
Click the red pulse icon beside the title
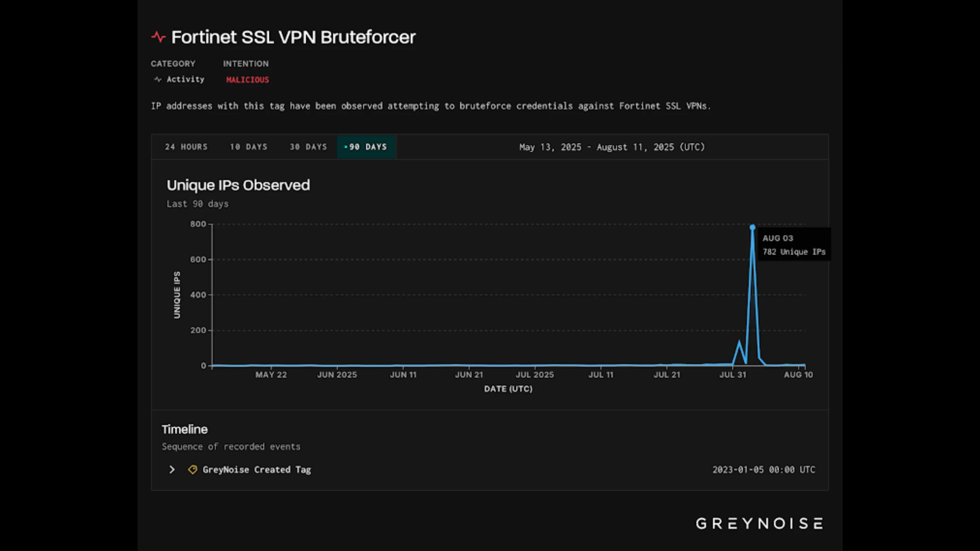[158, 37]
